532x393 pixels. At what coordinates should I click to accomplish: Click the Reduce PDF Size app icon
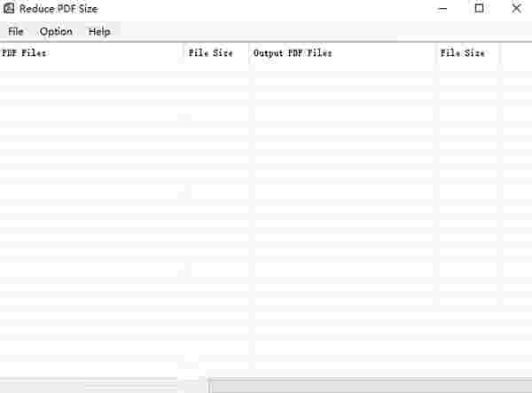coord(9,8)
